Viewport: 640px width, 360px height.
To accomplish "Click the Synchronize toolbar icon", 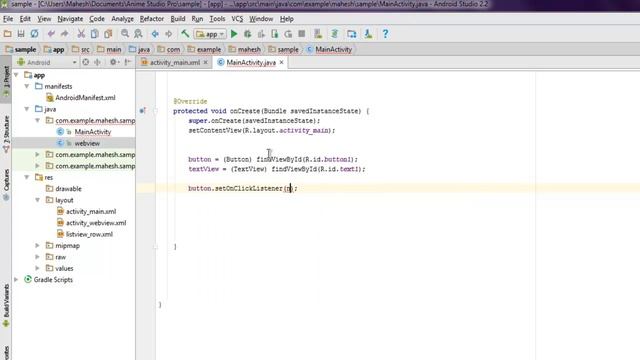I will coord(34,34).
